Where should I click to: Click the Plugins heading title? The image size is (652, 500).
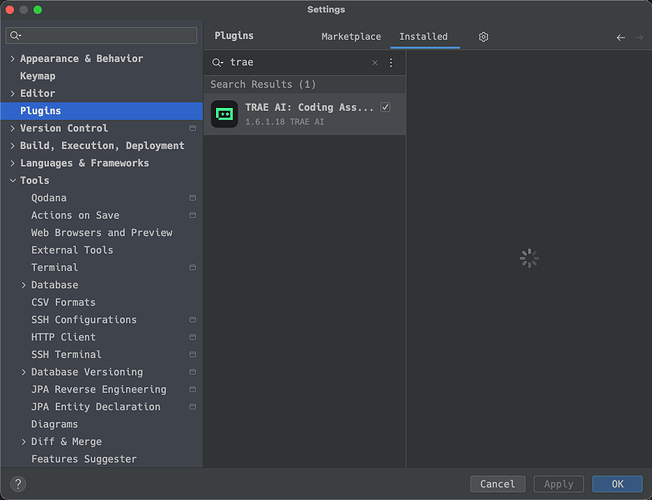[x=234, y=36]
